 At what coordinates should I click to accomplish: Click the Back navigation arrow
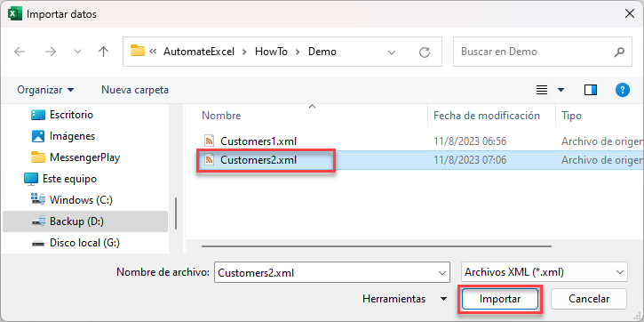20,52
